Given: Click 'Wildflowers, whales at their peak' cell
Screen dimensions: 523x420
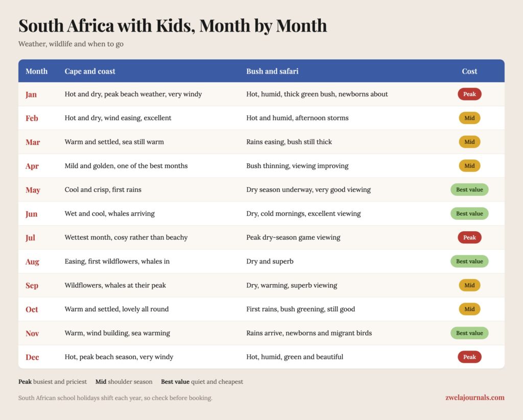Looking at the screenshot, I should [x=115, y=285].
